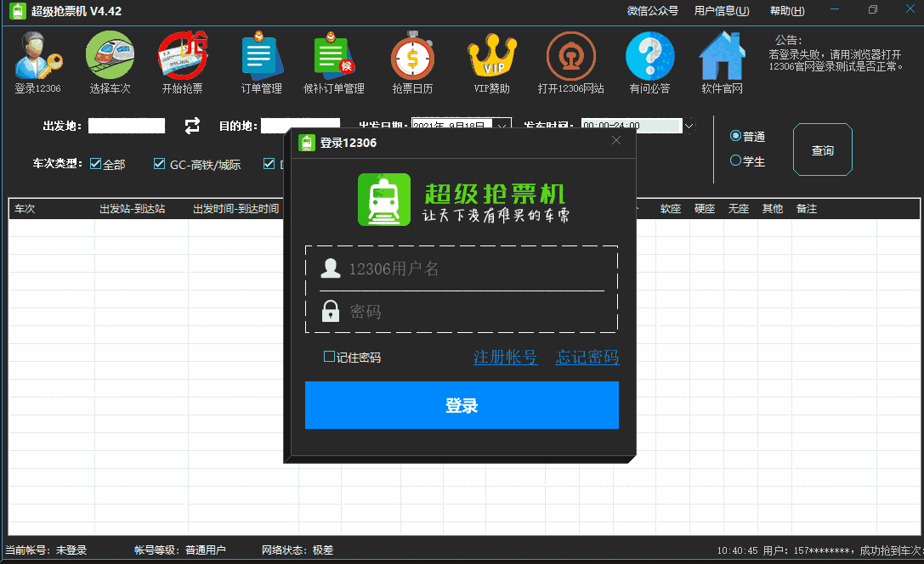Expand the 发车时间 time range dropdown
Image resolution: width=924 pixels, height=564 pixels.
689,125
